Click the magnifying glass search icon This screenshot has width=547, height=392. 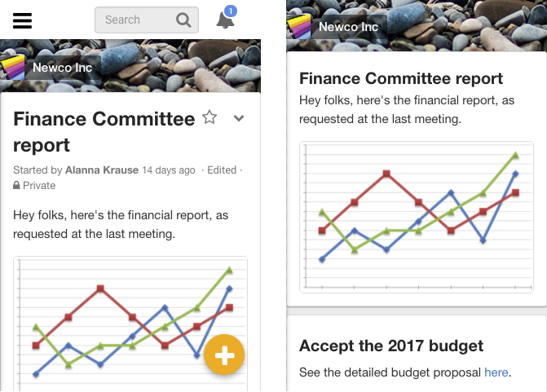point(183,20)
